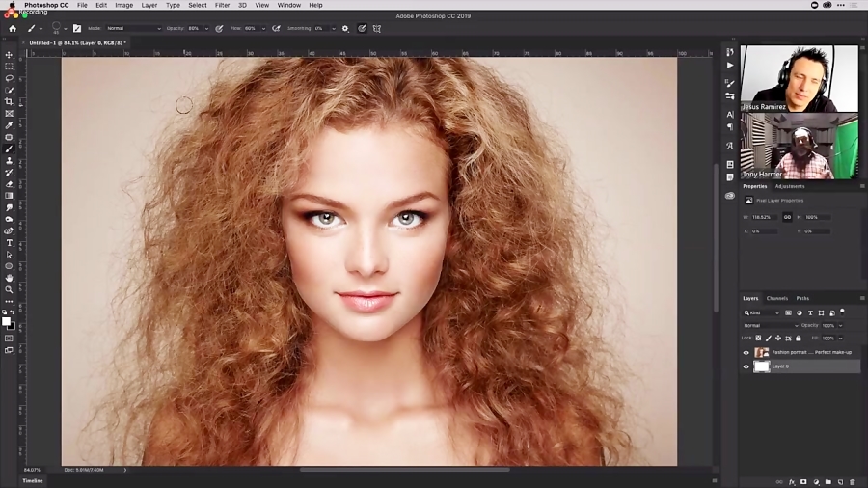This screenshot has width=868, height=488.
Task: Open Brush Preset picker arrow
Action: 66,28
